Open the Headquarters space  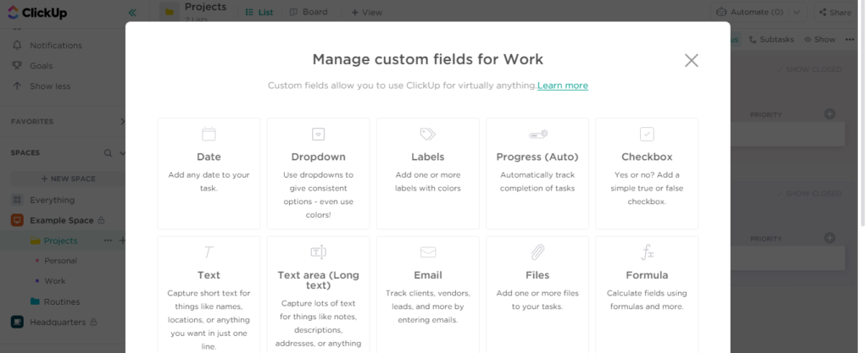(58, 322)
